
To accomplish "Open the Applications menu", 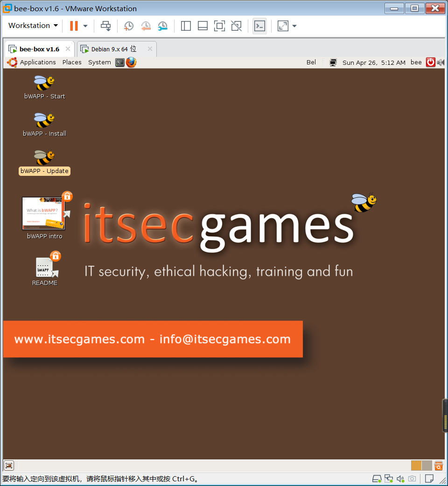I will (38, 62).
